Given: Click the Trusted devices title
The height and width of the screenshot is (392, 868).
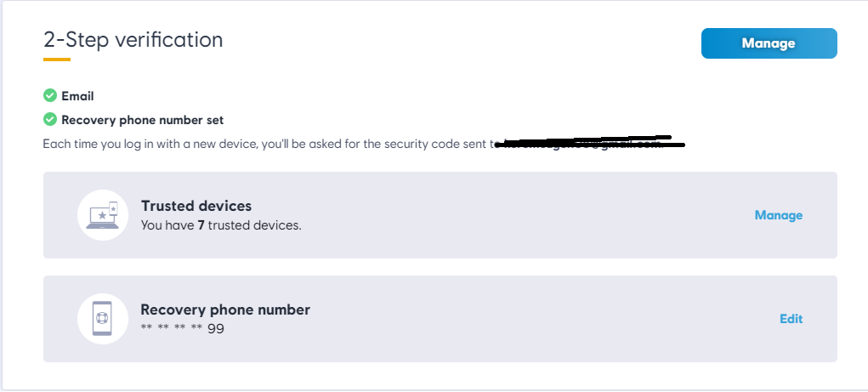Looking at the screenshot, I should coord(196,206).
